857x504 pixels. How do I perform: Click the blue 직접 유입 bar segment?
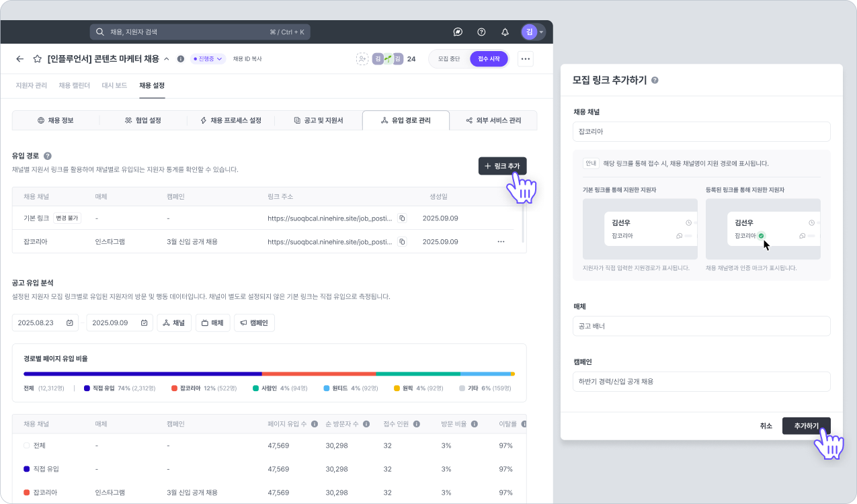point(142,374)
